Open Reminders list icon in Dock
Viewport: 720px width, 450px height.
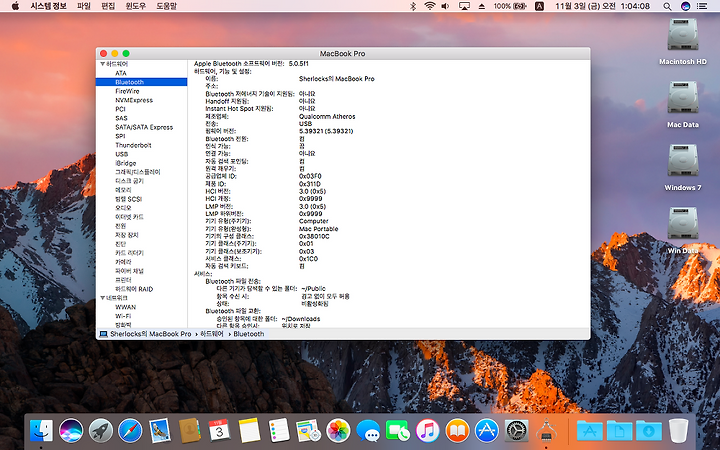click(x=278, y=431)
